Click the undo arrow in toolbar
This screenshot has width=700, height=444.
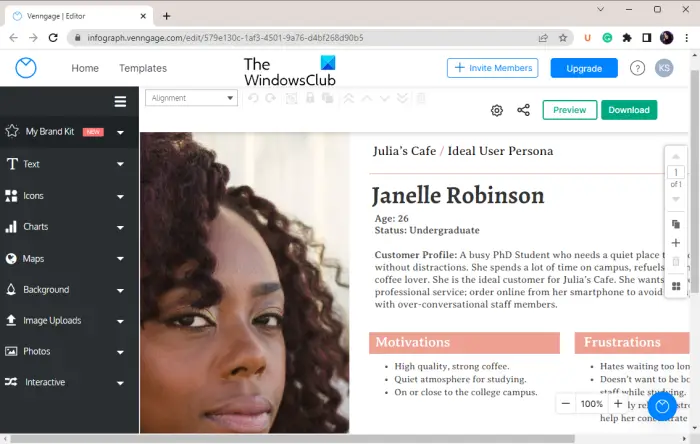tap(253, 98)
